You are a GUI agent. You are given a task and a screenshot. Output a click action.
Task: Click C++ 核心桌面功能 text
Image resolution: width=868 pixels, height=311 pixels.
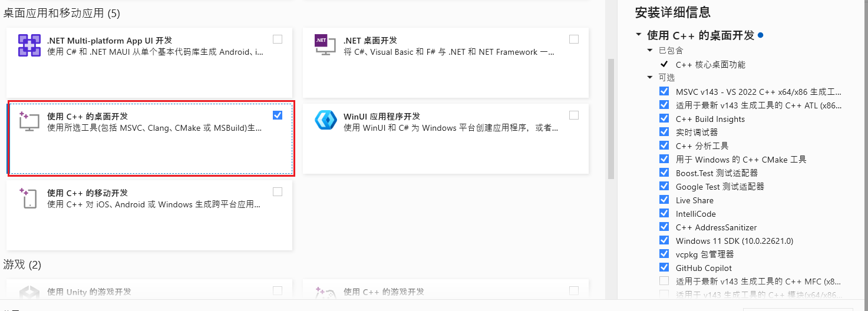tap(712, 65)
